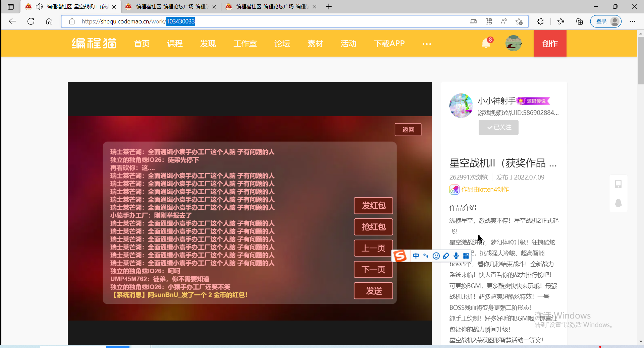
Task: Add this page to favorites
Action: pyautogui.click(x=519, y=21)
